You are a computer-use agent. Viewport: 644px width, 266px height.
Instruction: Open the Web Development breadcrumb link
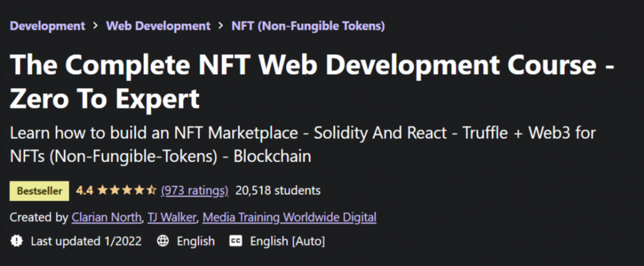pos(158,26)
